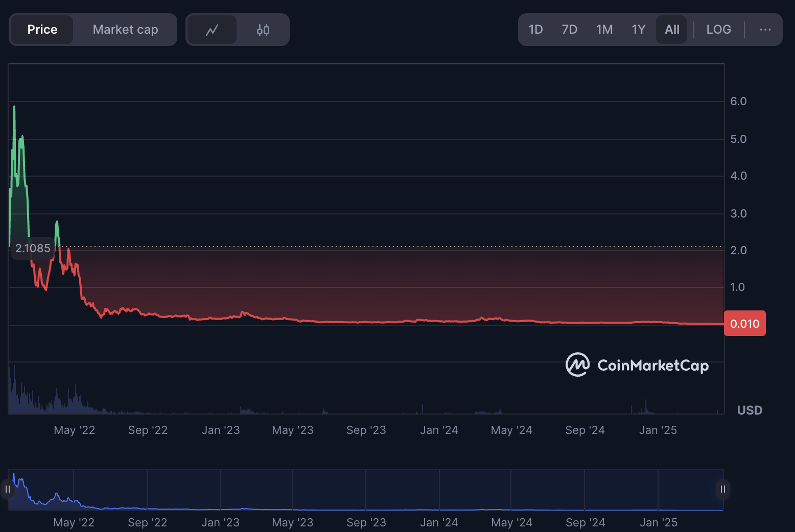Viewport: 795px width, 532px height.
Task: Choose the 1M time range
Action: (x=604, y=30)
